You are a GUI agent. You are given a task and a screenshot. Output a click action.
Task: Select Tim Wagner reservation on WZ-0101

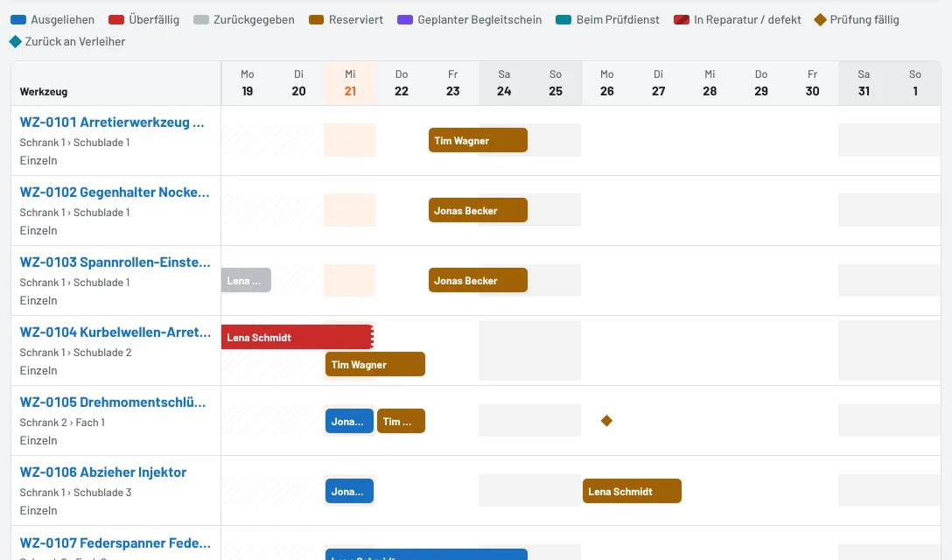[x=478, y=140]
